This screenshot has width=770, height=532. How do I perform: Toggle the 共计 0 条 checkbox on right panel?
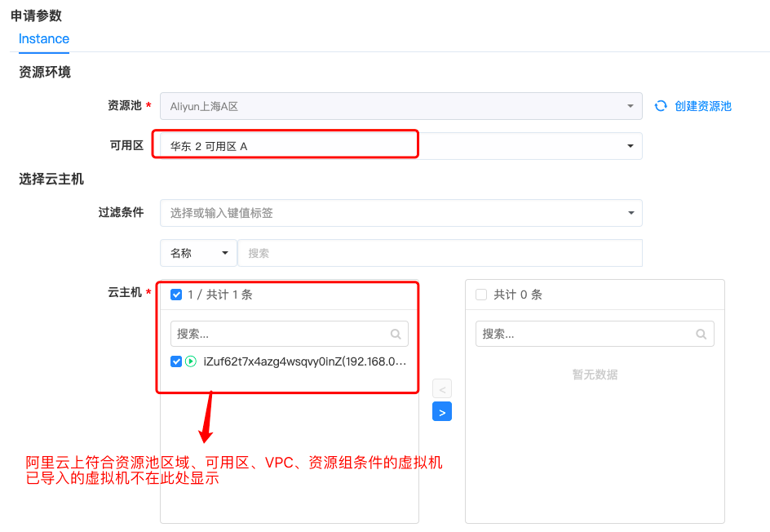point(481,295)
